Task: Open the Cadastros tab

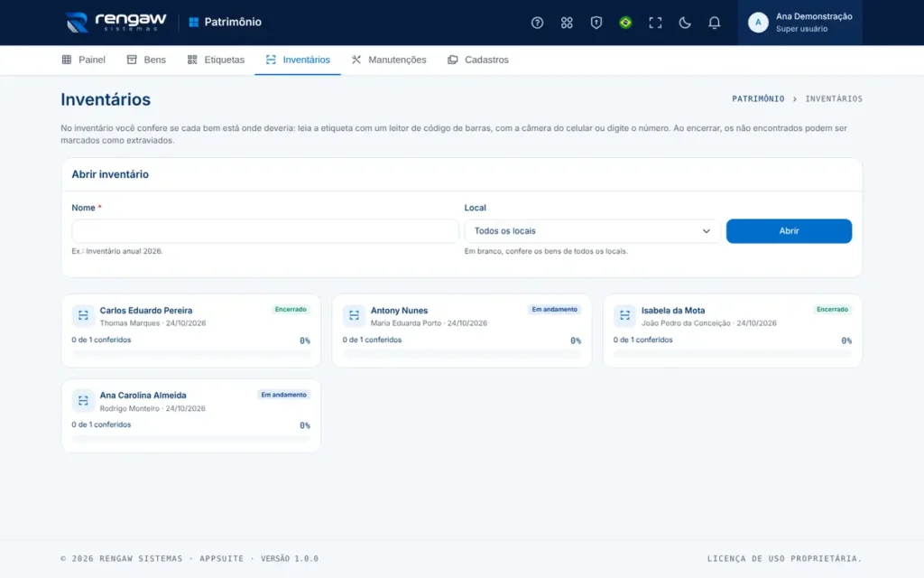Action: pos(478,60)
